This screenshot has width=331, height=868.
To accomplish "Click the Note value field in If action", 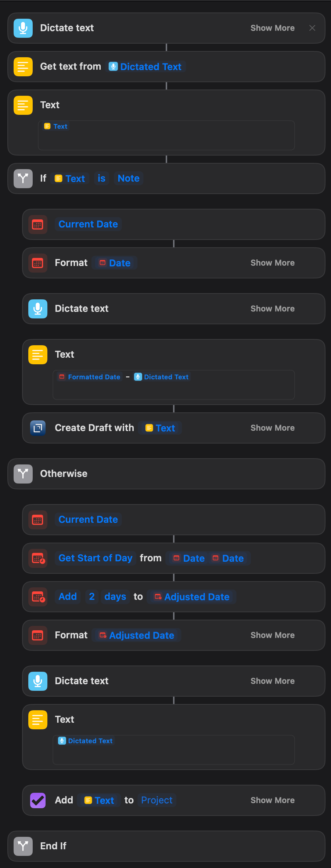I will [129, 179].
